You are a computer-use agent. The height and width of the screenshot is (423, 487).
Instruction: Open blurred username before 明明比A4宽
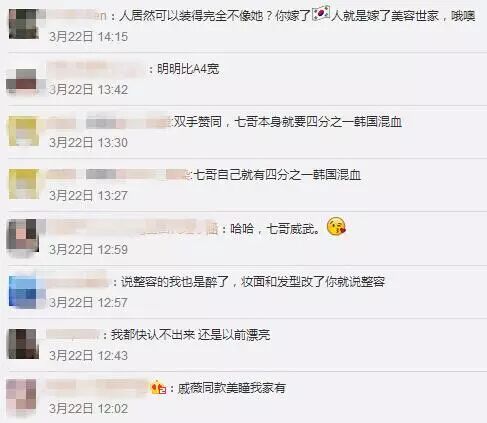(x=96, y=69)
